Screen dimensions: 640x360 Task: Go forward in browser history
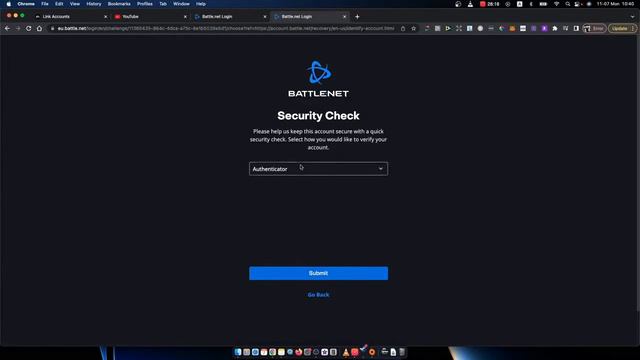pos(18,29)
